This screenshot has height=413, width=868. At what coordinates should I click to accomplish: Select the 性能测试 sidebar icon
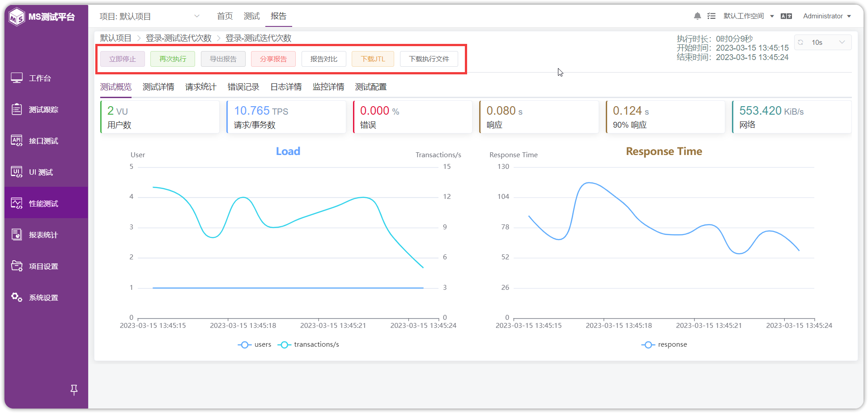pyautogui.click(x=17, y=203)
